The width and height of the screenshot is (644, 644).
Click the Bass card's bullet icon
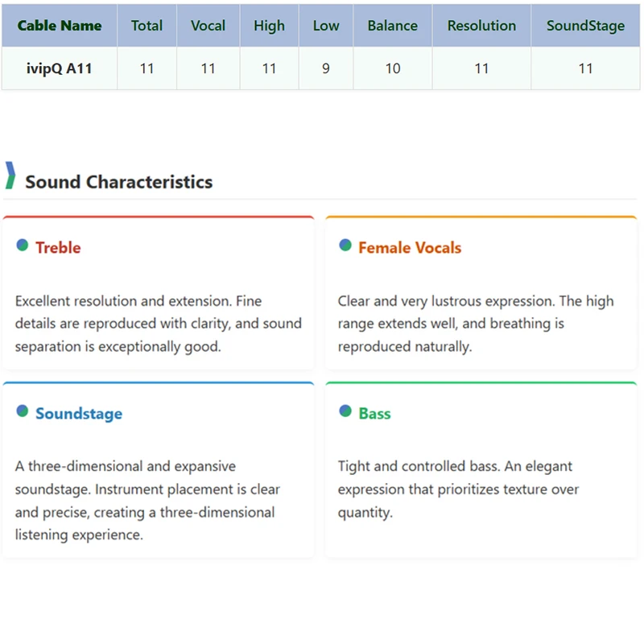(345, 411)
